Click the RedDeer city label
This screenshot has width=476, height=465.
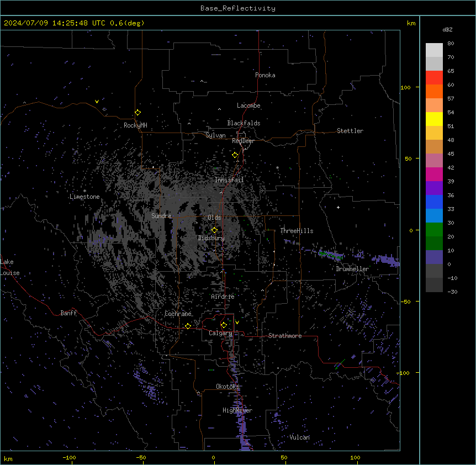(x=243, y=141)
